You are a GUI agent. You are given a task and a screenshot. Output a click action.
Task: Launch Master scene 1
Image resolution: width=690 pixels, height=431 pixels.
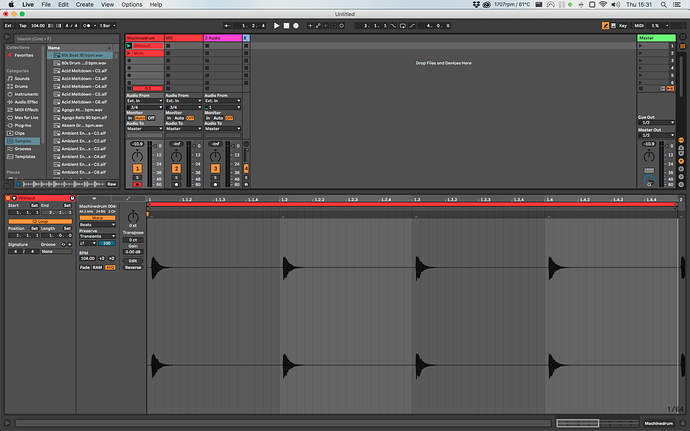coord(640,45)
